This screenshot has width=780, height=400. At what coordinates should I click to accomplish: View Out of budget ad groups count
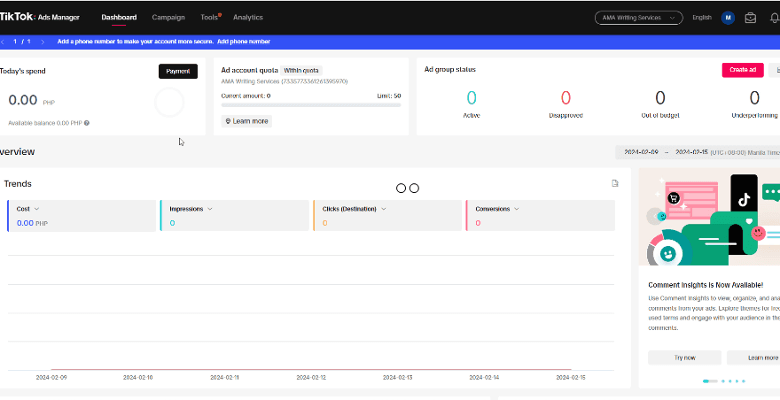pos(660,98)
